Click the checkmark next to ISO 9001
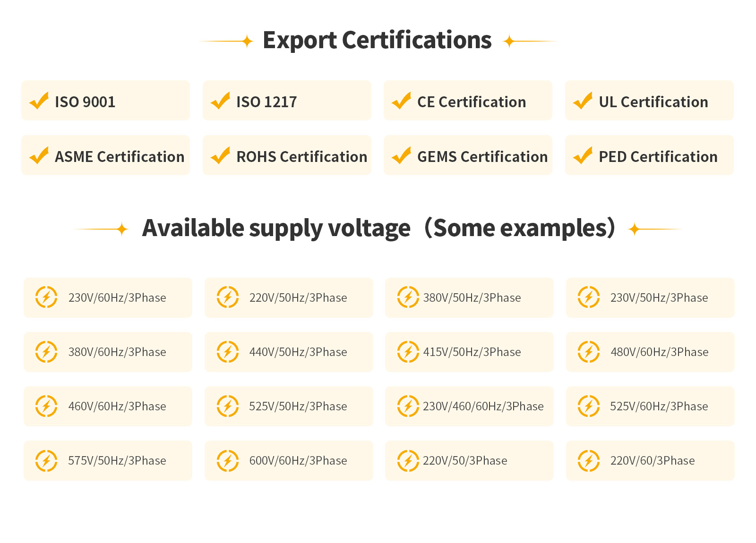This screenshot has width=756, height=543. pos(39,101)
